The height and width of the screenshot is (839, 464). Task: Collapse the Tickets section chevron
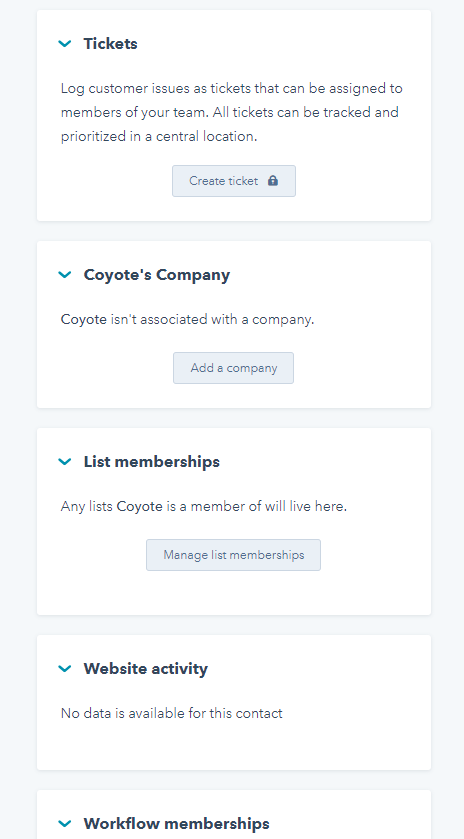coord(65,43)
